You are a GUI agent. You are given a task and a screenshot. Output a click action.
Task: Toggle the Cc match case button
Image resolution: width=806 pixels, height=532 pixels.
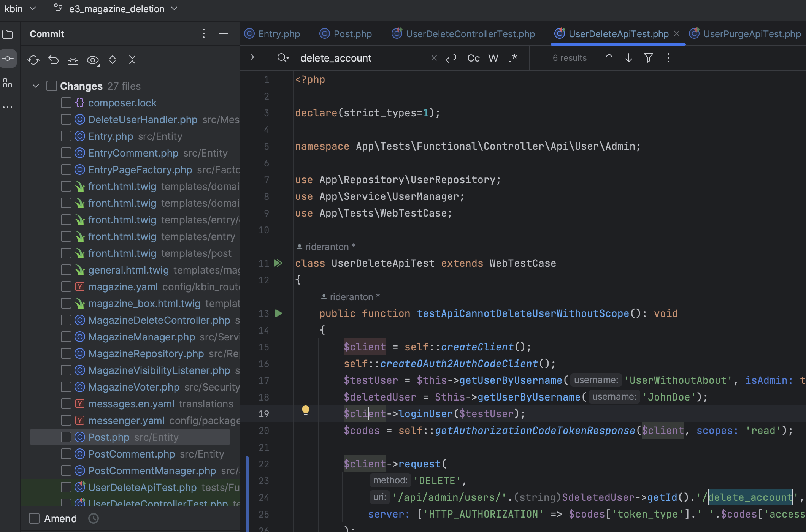(x=473, y=58)
